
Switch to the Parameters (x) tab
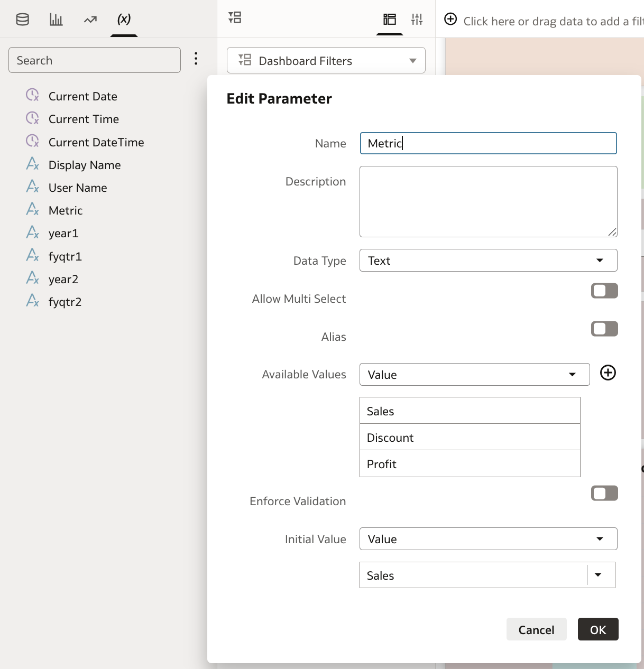[x=124, y=19]
